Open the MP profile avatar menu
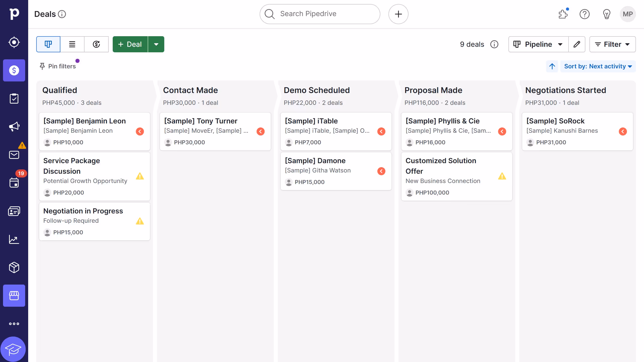This screenshot has height=362, width=644. coord(628,14)
